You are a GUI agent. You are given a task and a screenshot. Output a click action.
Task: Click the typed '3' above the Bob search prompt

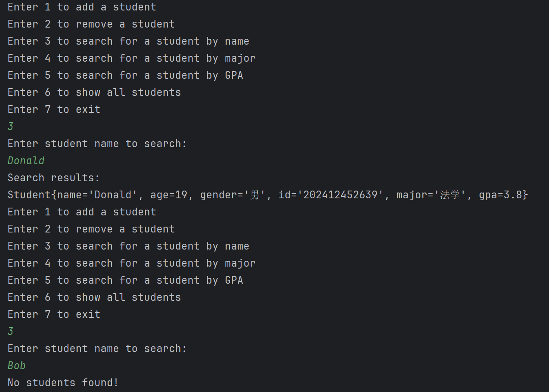point(10,331)
